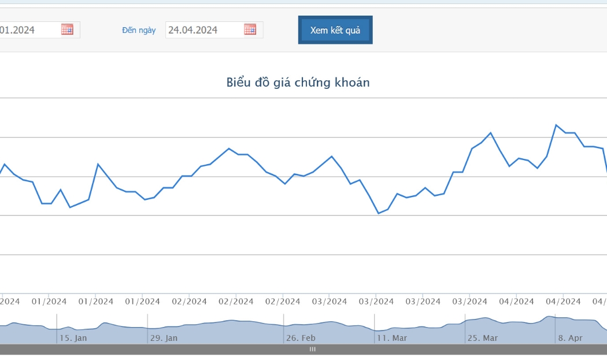607x364 pixels.
Task: Open the calendar picker for the start date
Action: click(67, 29)
